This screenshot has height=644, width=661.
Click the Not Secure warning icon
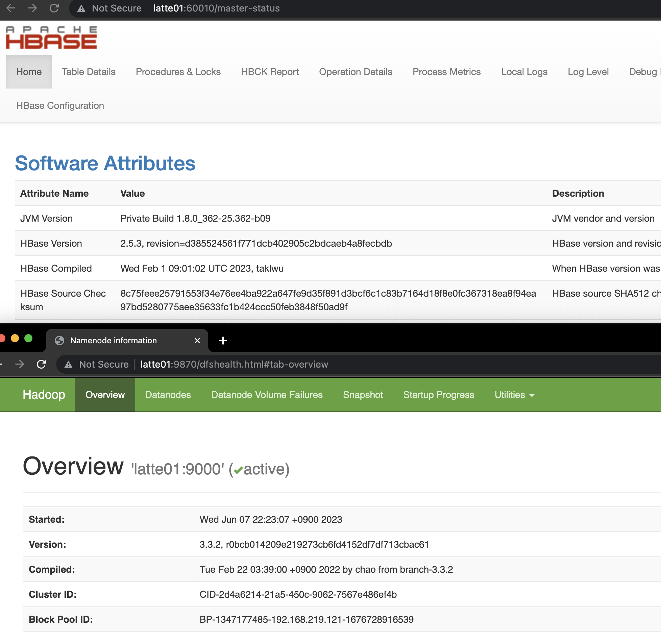pyautogui.click(x=81, y=8)
